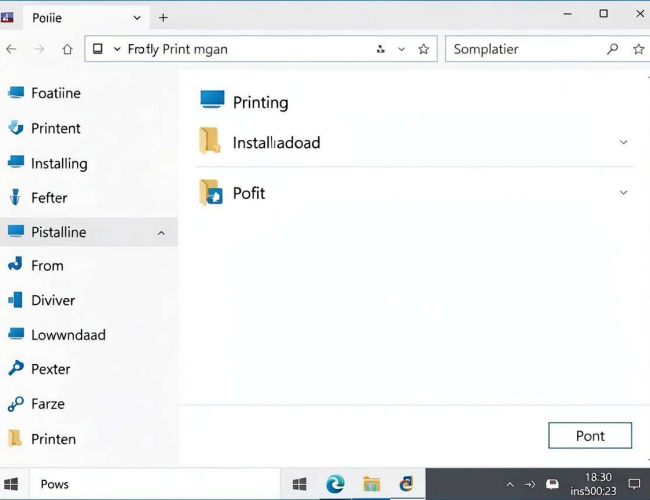650x500 pixels.
Task: Select the Lowwndaad label in sidebar
Action: coord(68,335)
